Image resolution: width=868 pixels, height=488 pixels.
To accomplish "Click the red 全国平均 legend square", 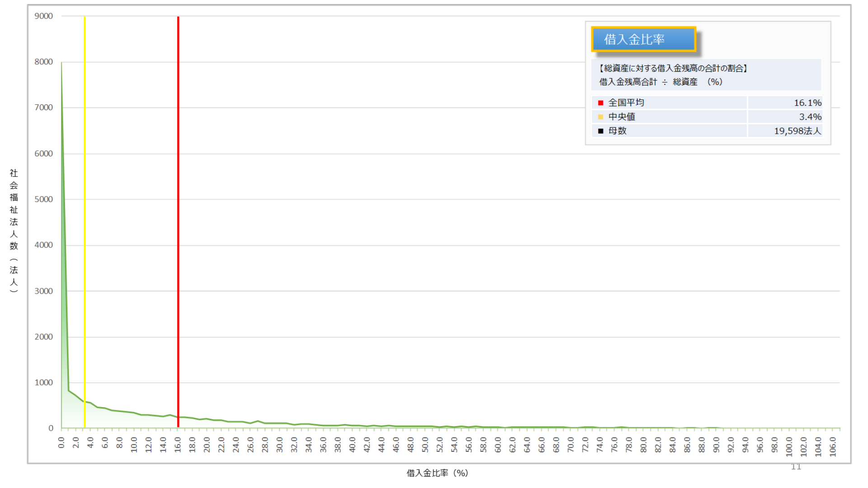I will click(x=601, y=103).
